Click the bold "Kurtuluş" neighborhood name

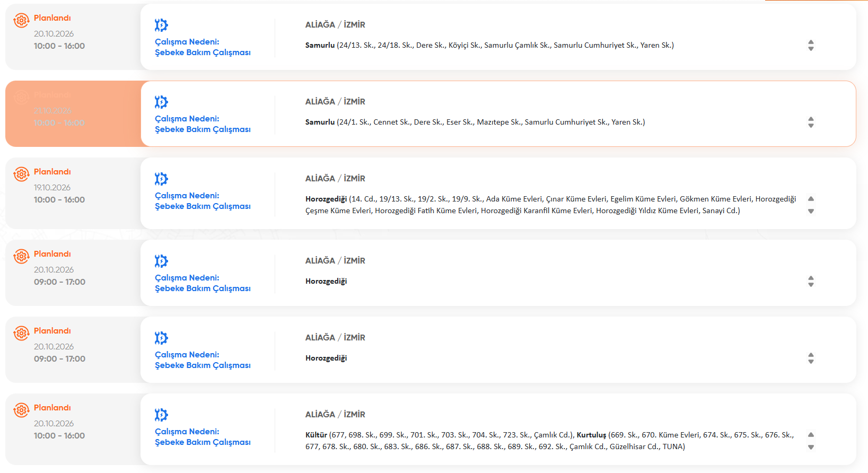click(591, 435)
